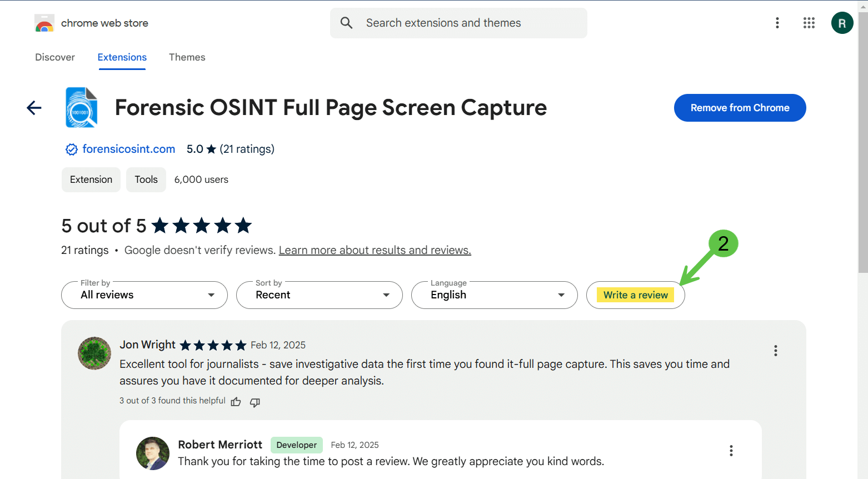Viewport: 868px width, 479px height.
Task: Focus the Search extensions and themes field
Action: pyautogui.click(x=458, y=23)
